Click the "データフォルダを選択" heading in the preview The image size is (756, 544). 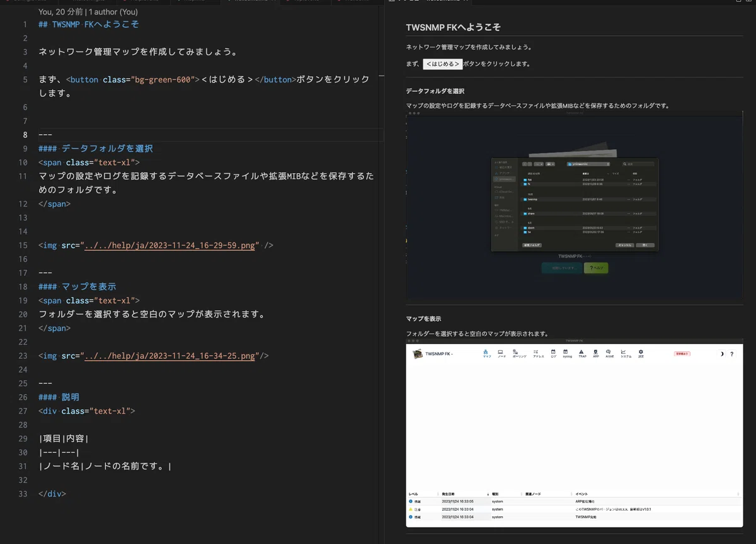coord(435,91)
